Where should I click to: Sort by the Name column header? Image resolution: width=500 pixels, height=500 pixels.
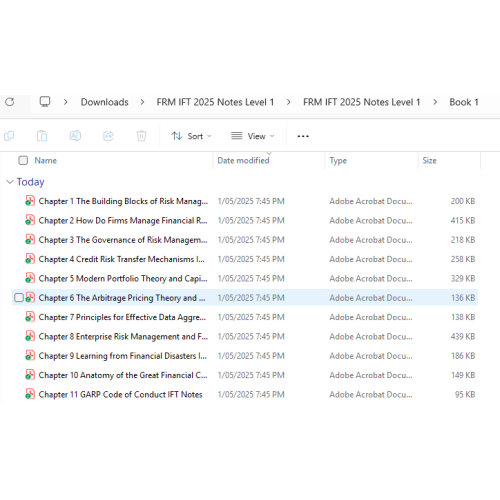coord(46,160)
